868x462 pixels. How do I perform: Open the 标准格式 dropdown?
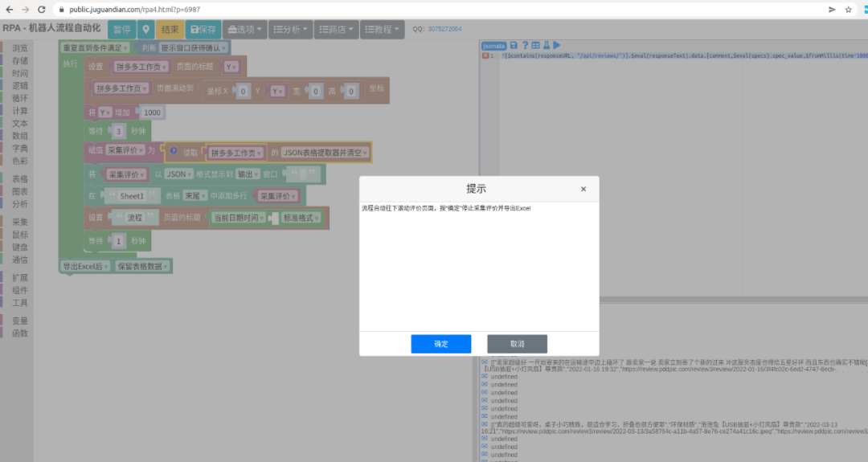[x=301, y=218]
